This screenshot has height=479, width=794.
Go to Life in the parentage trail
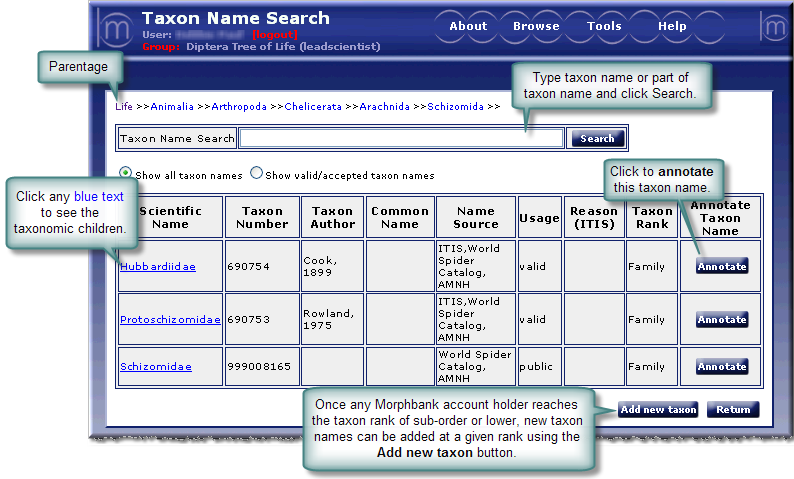tap(124, 106)
